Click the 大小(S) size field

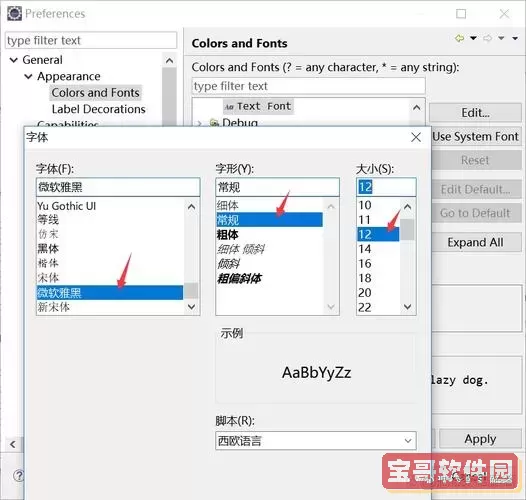pyautogui.click(x=386, y=187)
